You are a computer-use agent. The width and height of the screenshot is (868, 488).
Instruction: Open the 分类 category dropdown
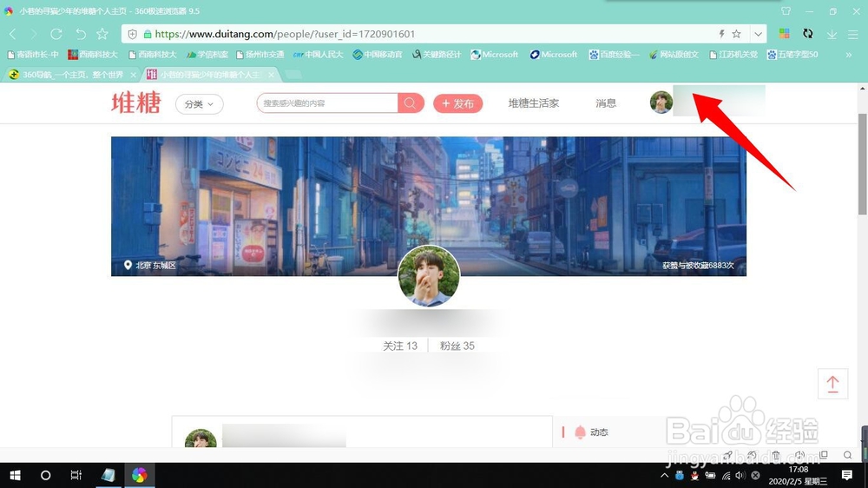pos(200,104)
